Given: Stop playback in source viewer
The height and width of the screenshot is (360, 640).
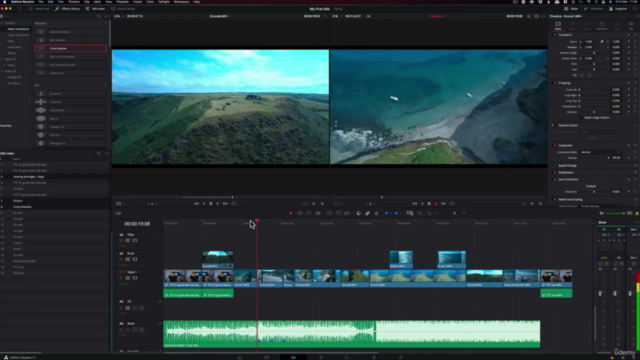Looking at the screenshot, I should [211, 203].
